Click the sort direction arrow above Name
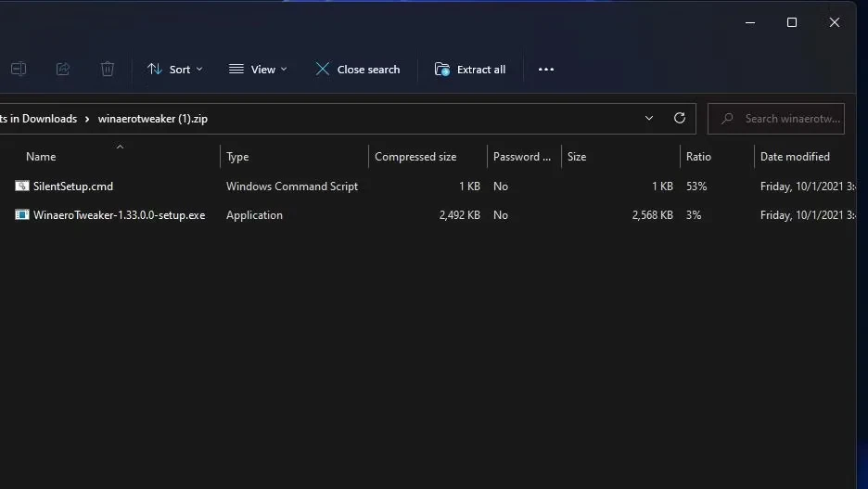The image size is (868, 489). point(120,147)
